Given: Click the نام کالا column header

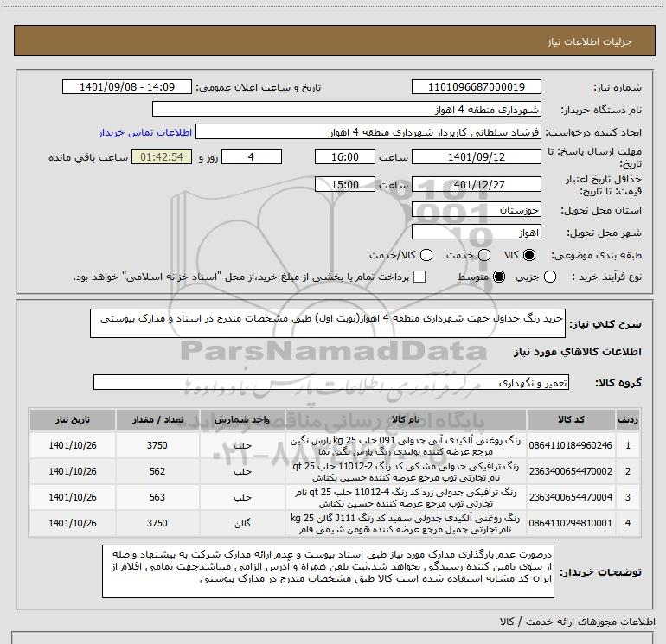Looking at the screenshot, I should [x=405, y=419].
